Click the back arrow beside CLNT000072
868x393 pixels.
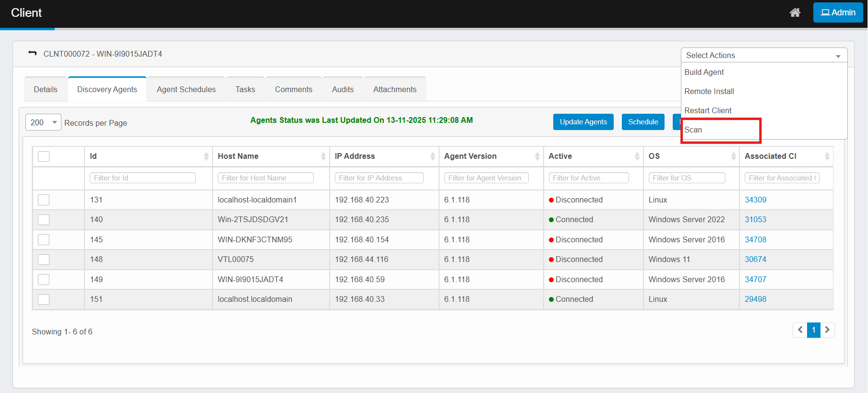coord(33,53)
